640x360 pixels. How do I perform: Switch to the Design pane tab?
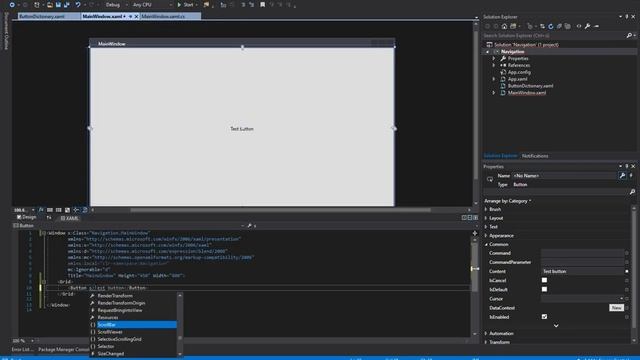(x=27, y=218)
